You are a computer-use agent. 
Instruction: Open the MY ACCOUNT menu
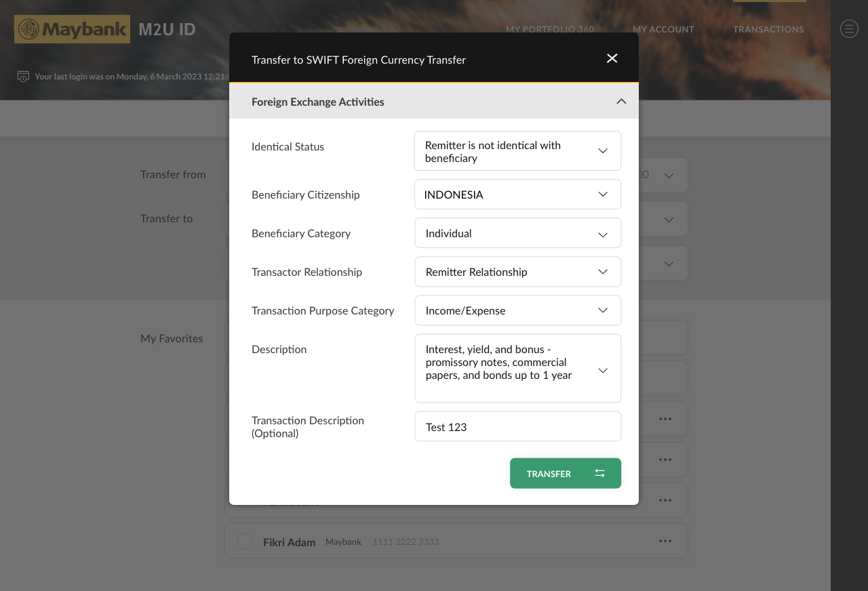pyautogui.click(x=663, y=29)
